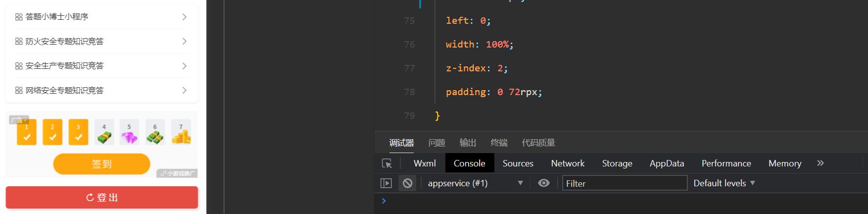The width and height of the screenshot is (868, 214).
Task: Switch to the Wxml tab
Action: point(425,163)
